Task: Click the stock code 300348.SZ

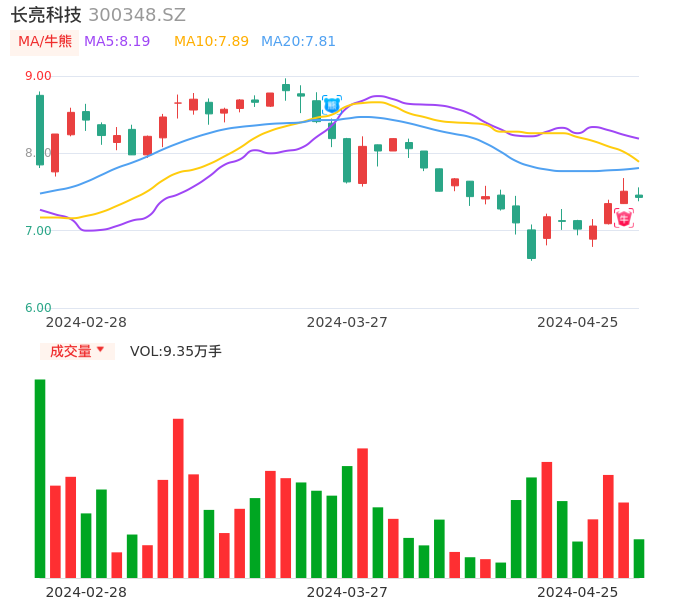Action: pos(137,15)
